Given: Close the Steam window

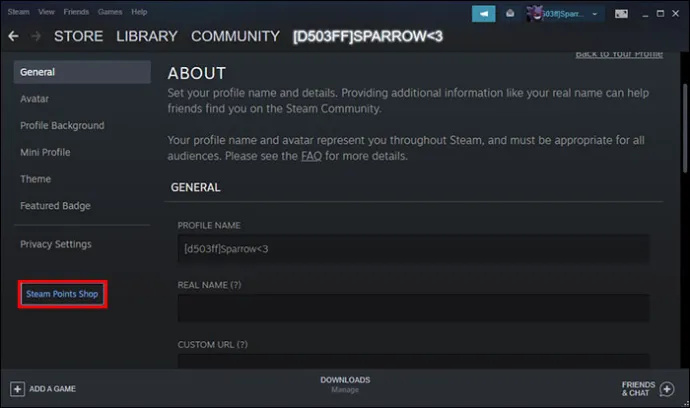Looking at the screenshot, I should [x=675, y=14].
